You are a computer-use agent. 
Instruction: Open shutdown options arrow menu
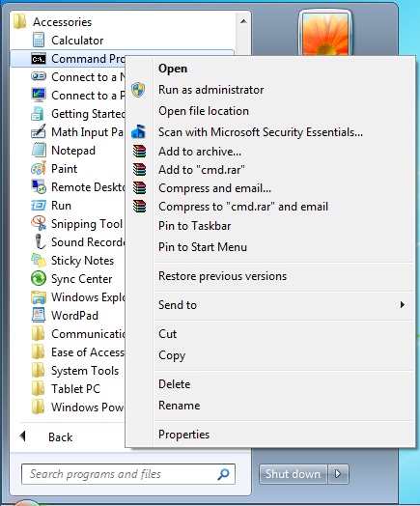[x=338, y=474]
